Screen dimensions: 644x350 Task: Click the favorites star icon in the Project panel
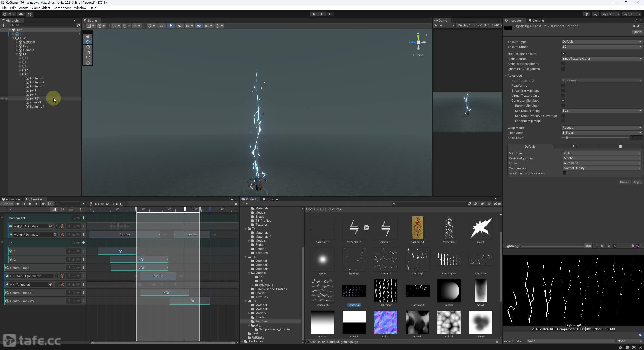[489, 204]
